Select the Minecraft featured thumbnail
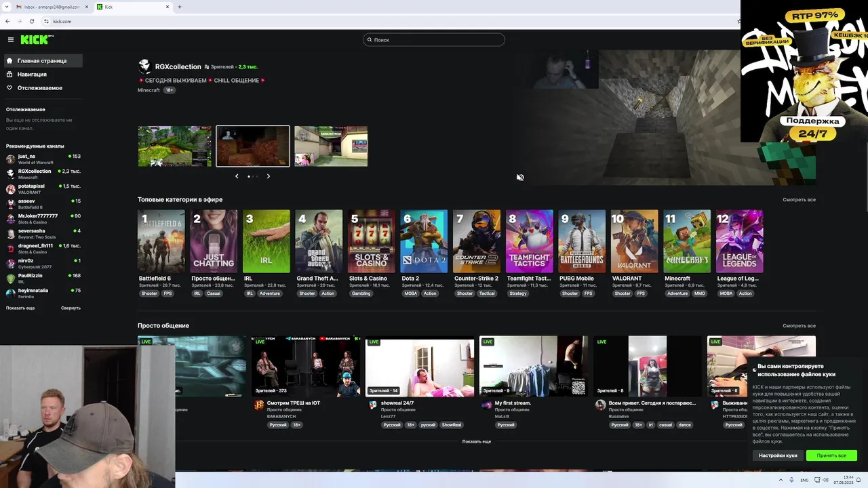The height and width of the screenshot is (488, 868). pos(253,146)
